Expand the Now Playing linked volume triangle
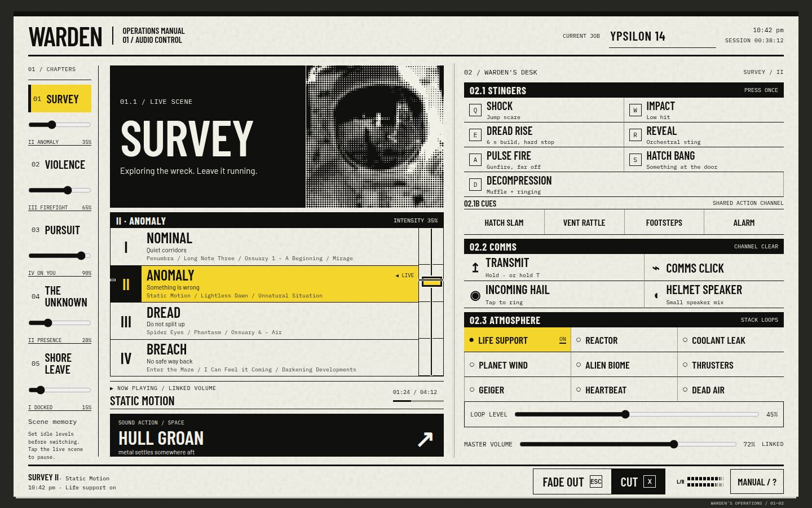Image resolution: width=812 pixels, height=508 pixels. tap(112, 388)
